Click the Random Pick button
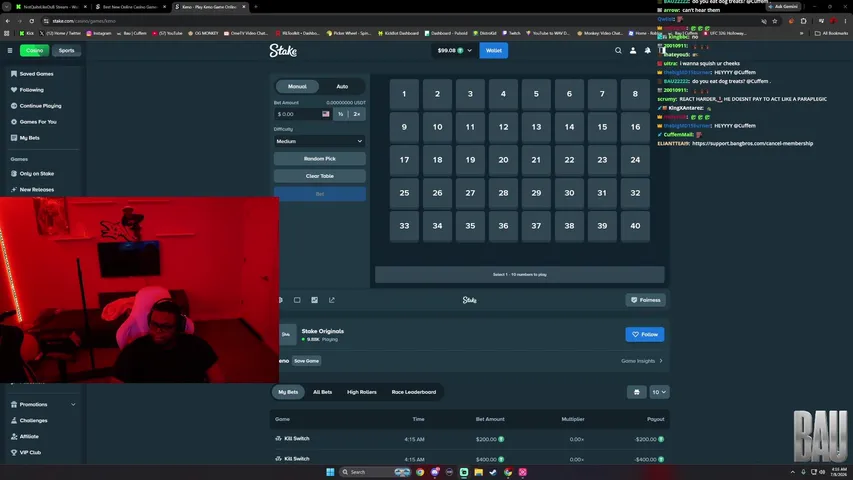 (x=319, y=159)
